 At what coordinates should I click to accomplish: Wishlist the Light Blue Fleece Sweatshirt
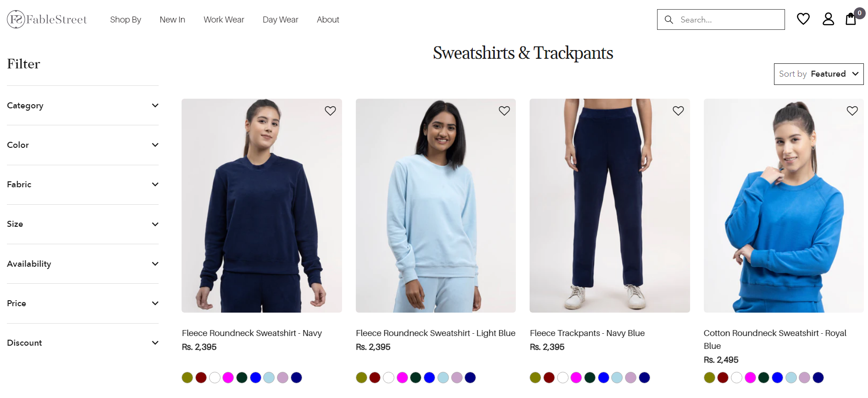pos(504,111)
